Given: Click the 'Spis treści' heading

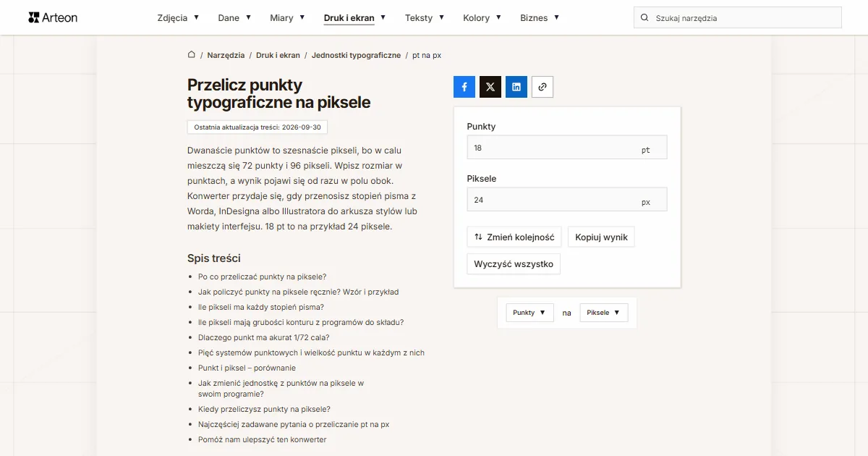Looking at the screenshot, I should click(214, 258).
